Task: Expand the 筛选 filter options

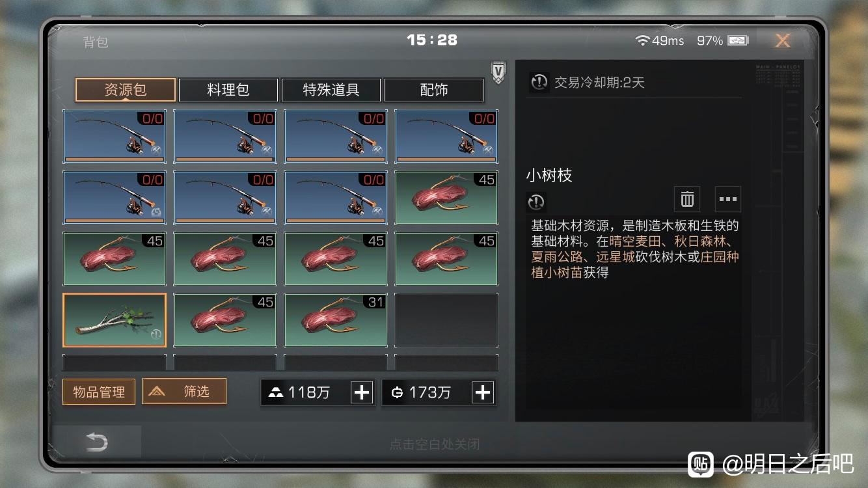Action: [184, 391]
